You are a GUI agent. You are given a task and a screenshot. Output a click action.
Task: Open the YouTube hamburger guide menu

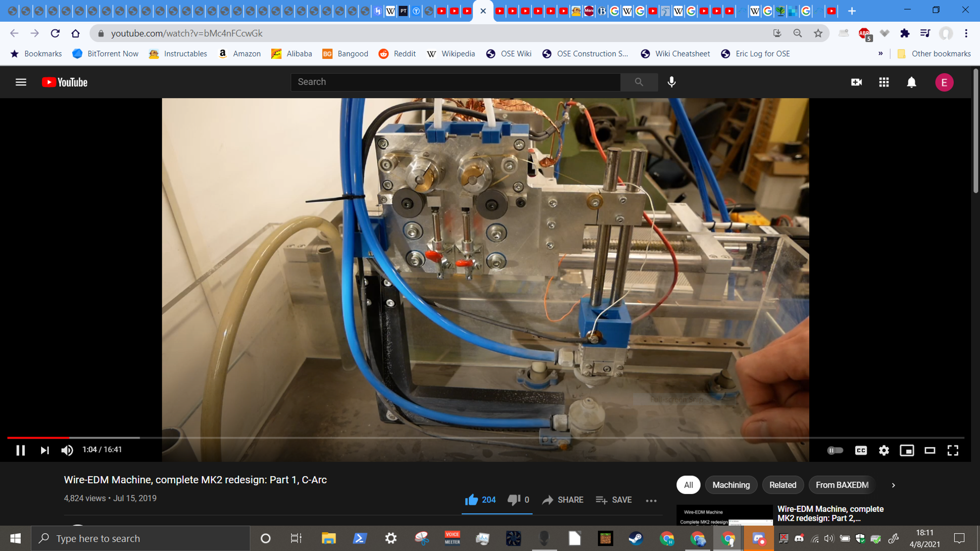[x=21, y=82]
